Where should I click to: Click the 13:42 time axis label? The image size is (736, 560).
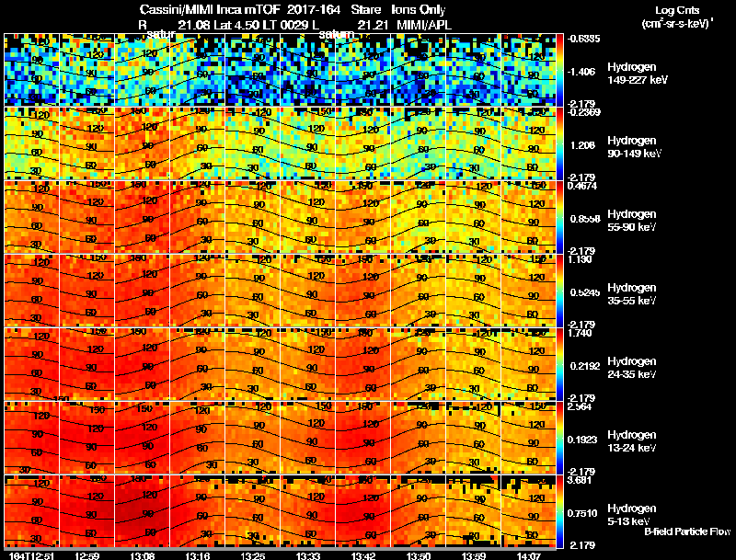(x=363, y=555)
